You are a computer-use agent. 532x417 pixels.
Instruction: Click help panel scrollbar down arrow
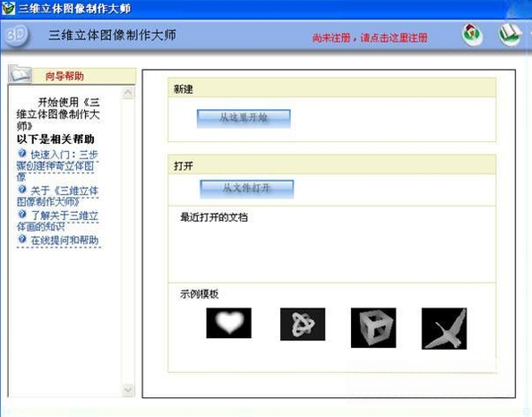coord(128,390)
